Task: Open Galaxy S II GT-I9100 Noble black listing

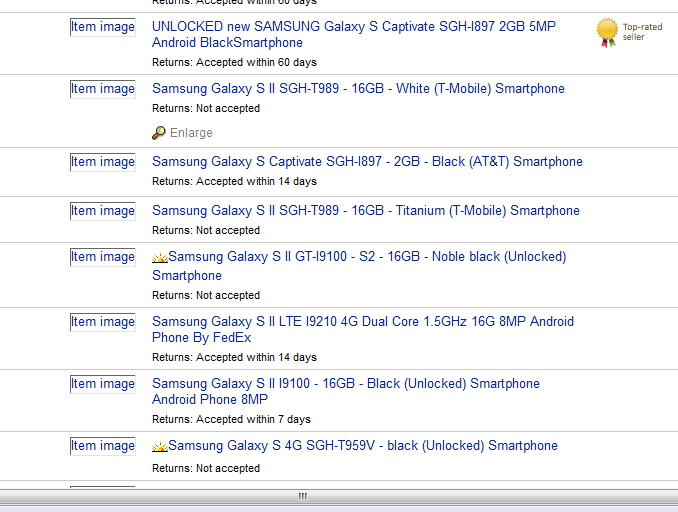Action: tap(359, 266)
